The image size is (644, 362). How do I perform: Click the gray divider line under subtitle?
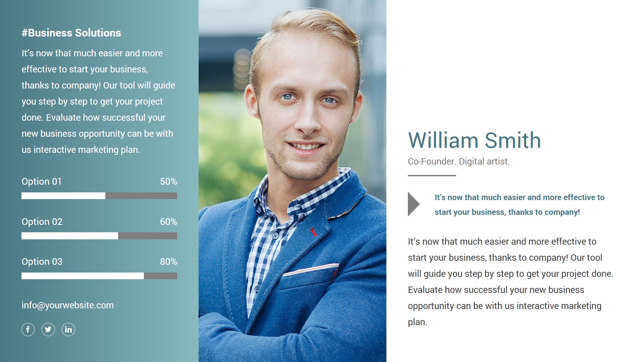pos(432,175)
